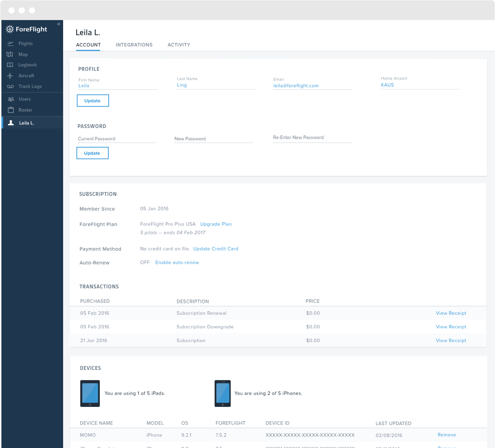Click Update button under Password
Viewport: 495px width, 448px height.
92,153
